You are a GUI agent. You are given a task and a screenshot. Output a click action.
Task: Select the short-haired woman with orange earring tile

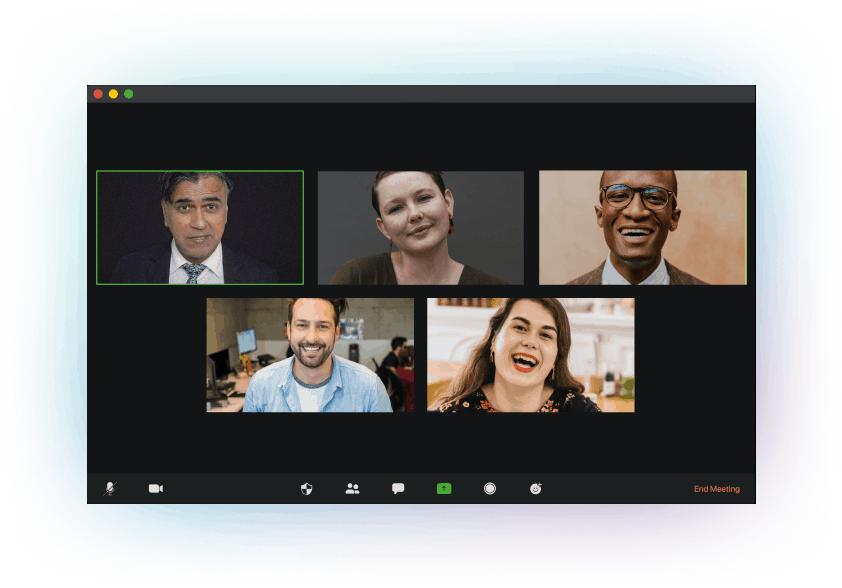click(x=420, y=228)
